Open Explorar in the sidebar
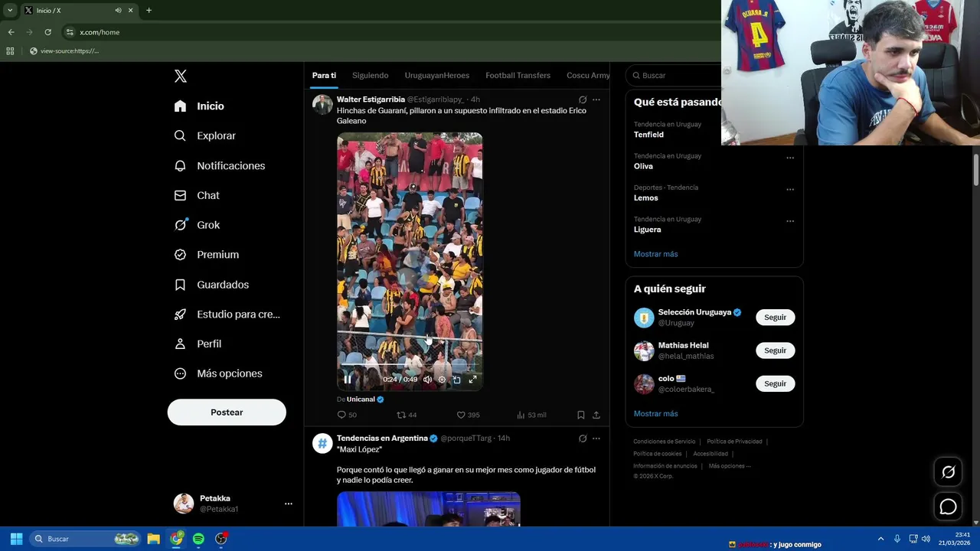Screen dimensions: 980x551 tap(204, 135)
